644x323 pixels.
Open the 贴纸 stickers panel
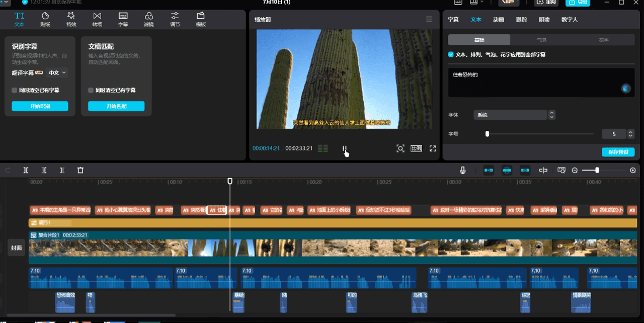click(x=45, y=19)
